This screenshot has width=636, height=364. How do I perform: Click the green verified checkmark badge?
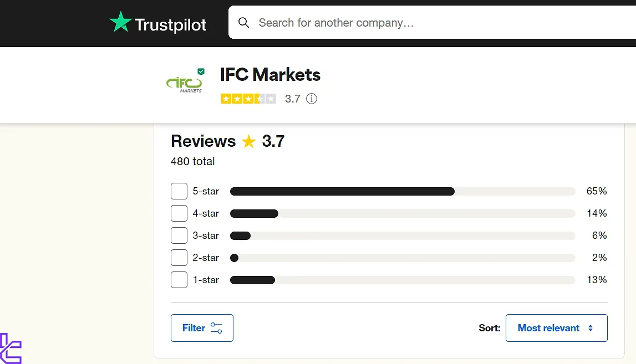200,71
